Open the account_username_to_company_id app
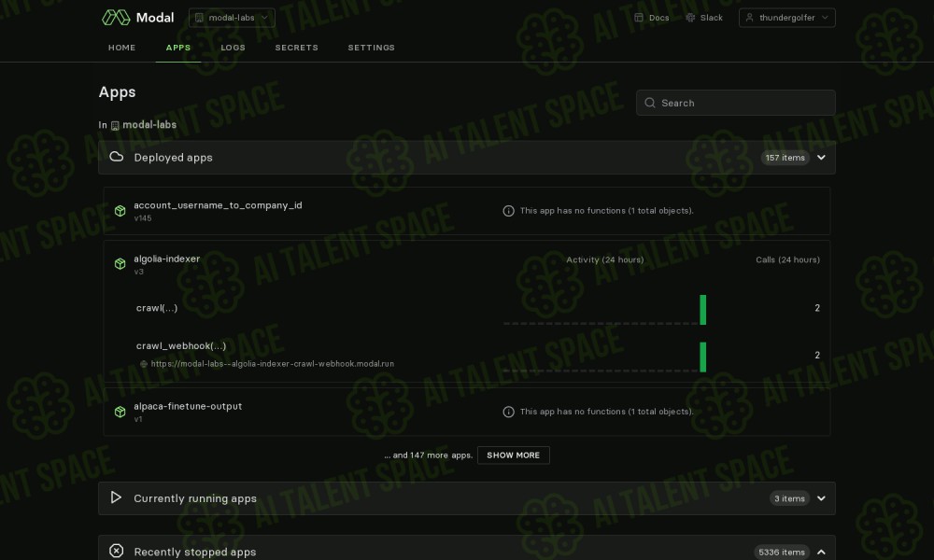Image resolution: width=934 pixels, height=560 pixels. coord(218,205)
